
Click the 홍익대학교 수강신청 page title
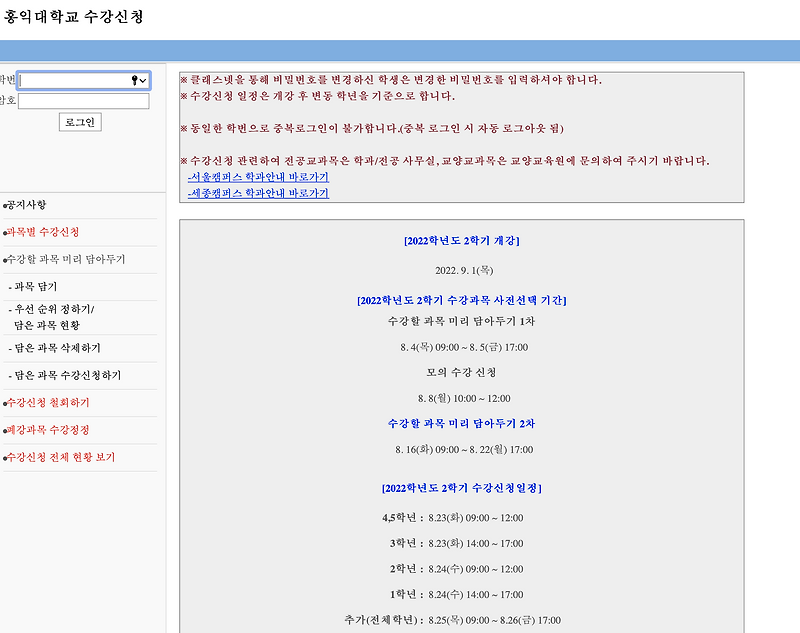coord(74,14)
